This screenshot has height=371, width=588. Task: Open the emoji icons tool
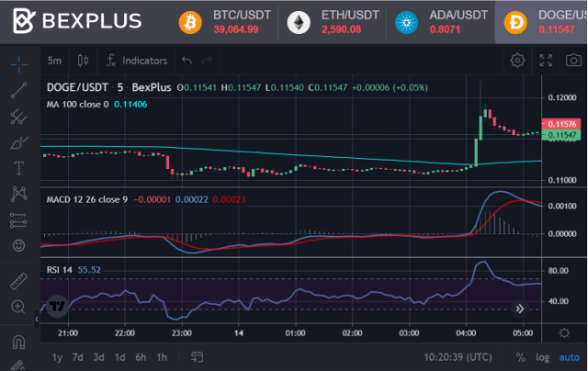[x=18, y=246]
